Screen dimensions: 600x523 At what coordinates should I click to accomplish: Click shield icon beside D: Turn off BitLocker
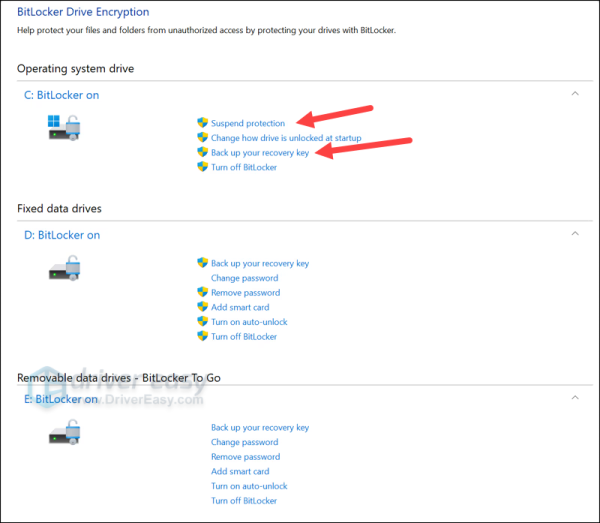coord(202,336)
